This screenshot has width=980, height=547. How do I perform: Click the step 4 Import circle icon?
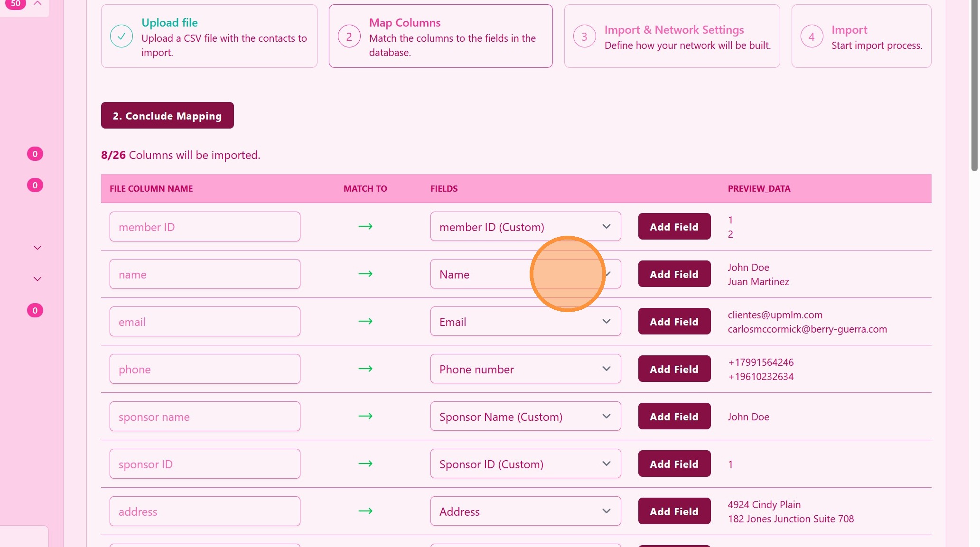[x=812, y=37]
